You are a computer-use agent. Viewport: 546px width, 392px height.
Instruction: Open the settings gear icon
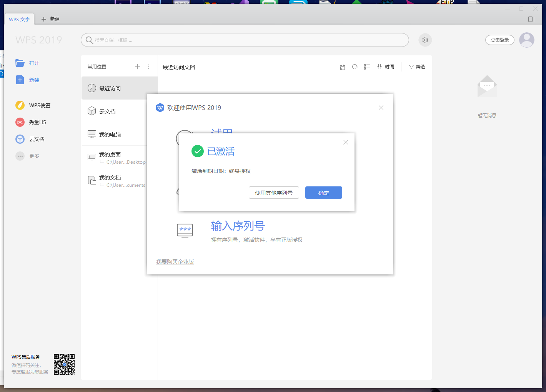[x=425, y=40]
